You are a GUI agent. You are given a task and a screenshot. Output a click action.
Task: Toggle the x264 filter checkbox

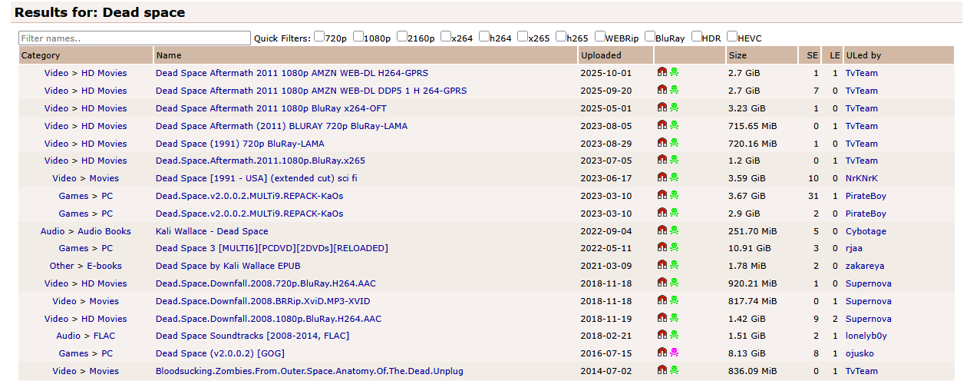click(446, 36)
